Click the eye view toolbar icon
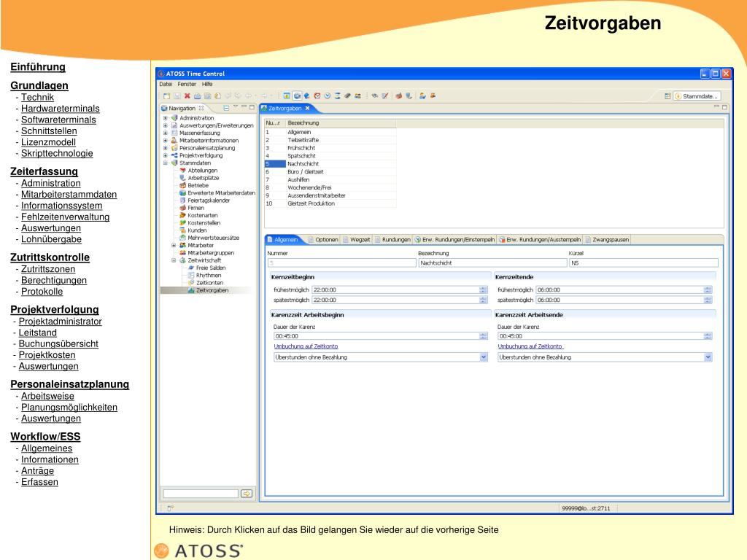The width and height of the screenshot is (747, 560). click(x=375, y=96)
